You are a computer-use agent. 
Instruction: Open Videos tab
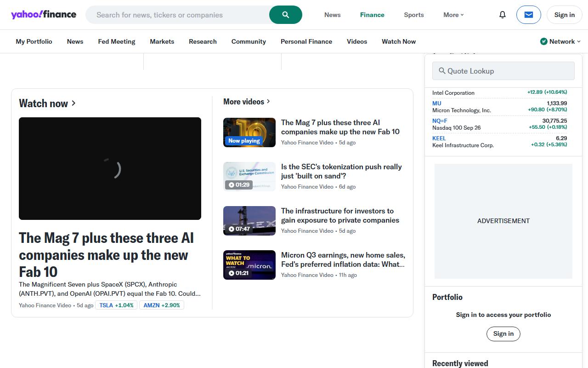357,41
